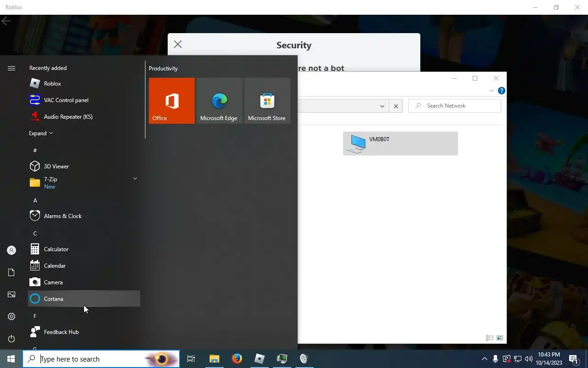
Task: Jump to the C letter group
Action: click(x=35, y=233)
